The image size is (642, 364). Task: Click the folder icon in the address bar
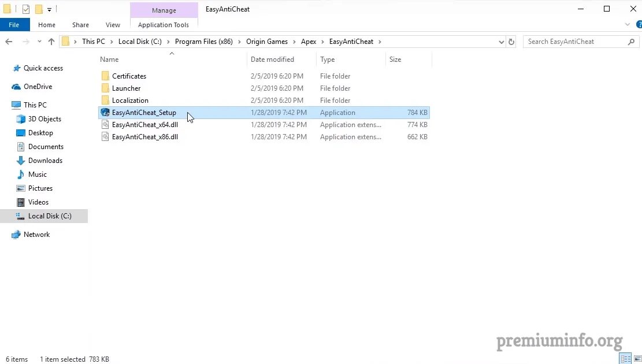point(65,42)
